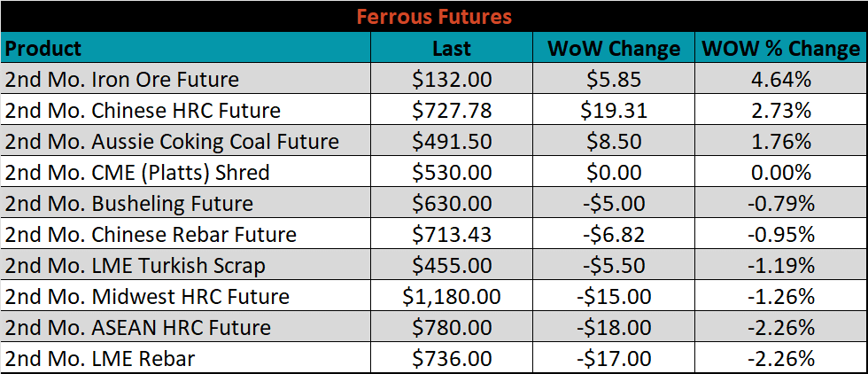Click the $132.00 last price cell
The width and height of the screenshot is (868, 374).
click(451, 79)
